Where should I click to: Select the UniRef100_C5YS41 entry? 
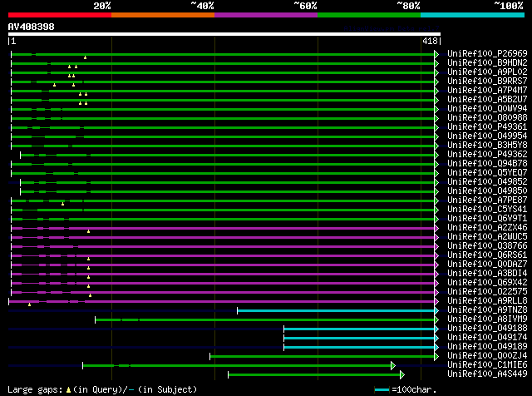(487, 209)
